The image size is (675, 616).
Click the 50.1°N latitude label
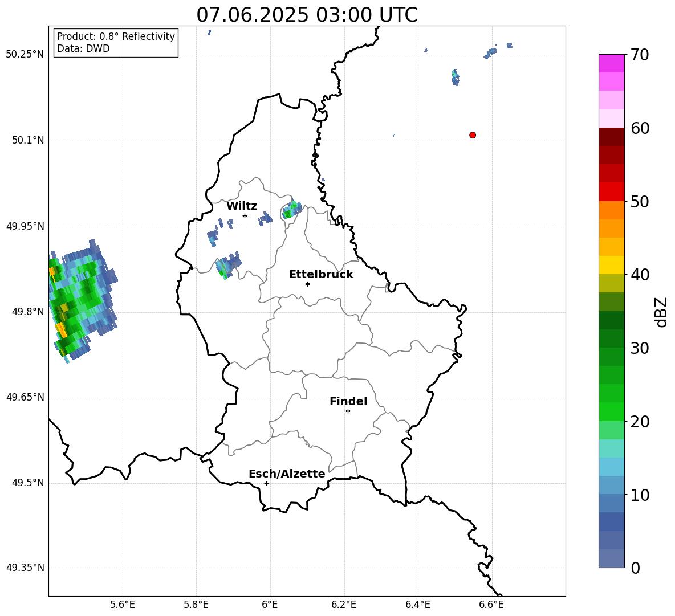28,140
